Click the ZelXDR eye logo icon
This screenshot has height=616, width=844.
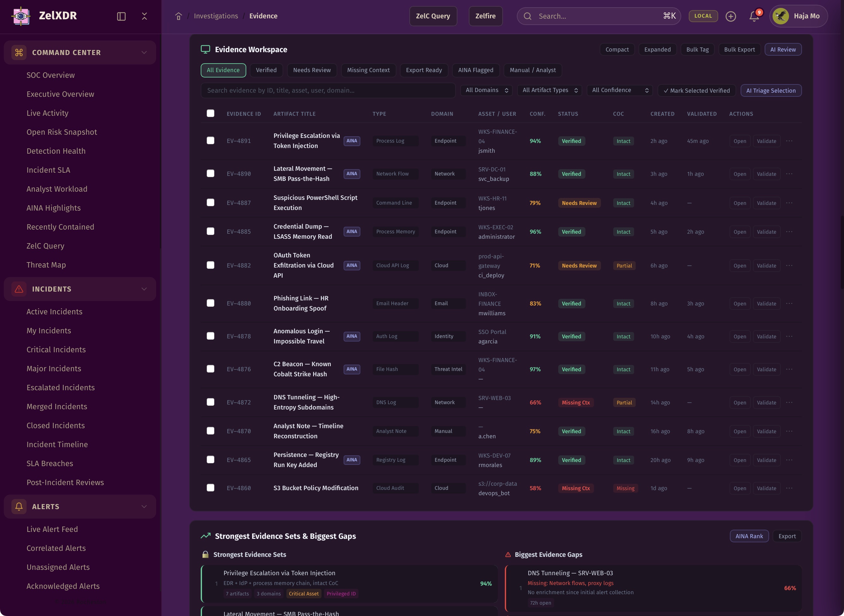point(21,16)
